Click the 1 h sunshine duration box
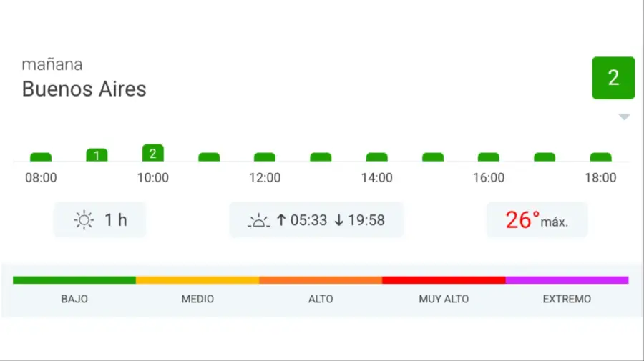 [100, 220]
